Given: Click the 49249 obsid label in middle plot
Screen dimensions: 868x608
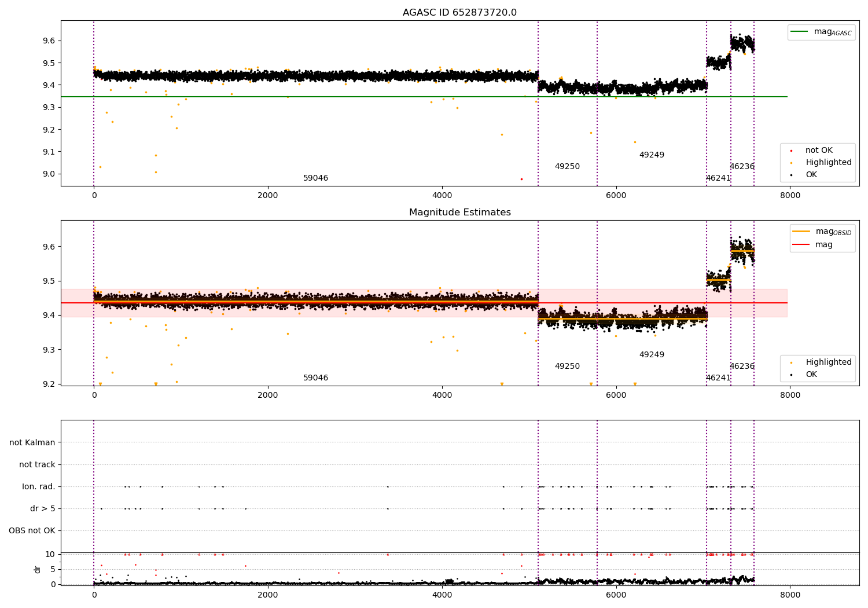Looking at the screenshot, I should click(652, 355).
